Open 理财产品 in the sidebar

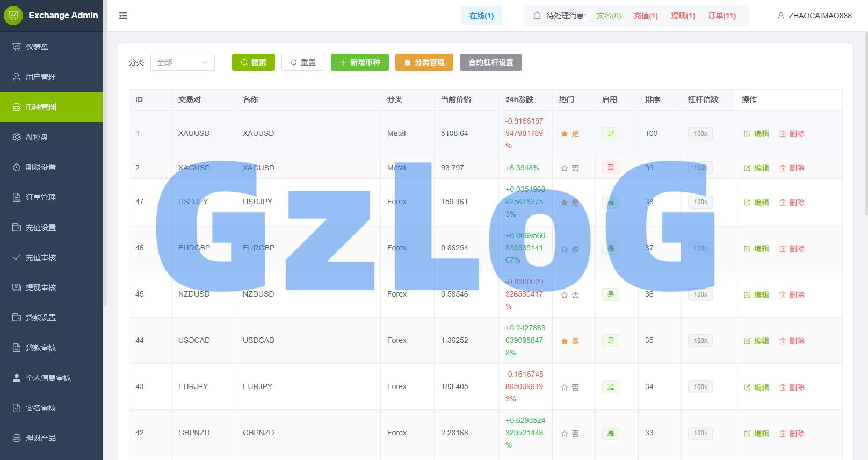51,438
